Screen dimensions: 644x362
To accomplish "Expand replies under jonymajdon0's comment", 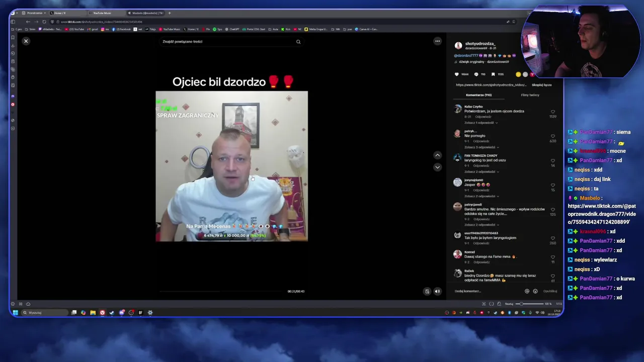I will click(x=481, y=196).
